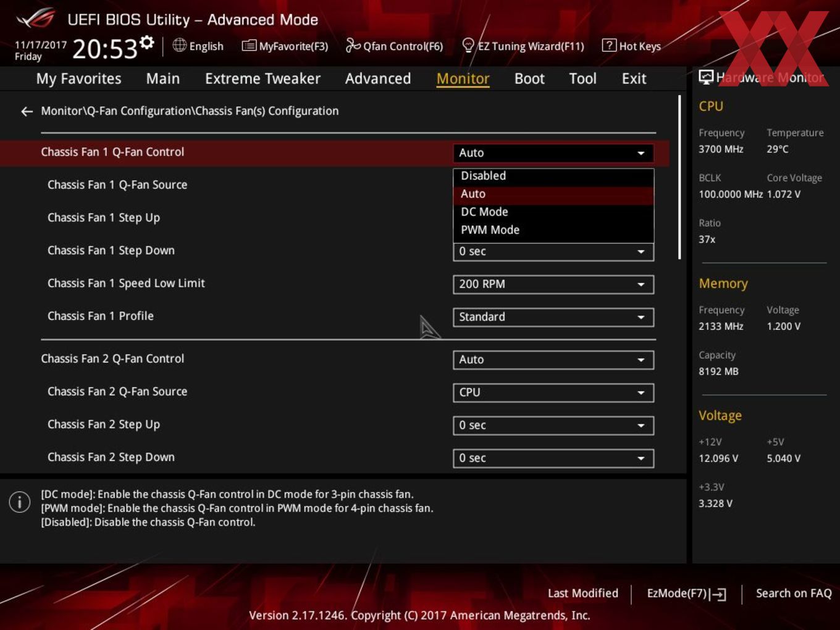Viewport: 840px width, 630px height.
Task: Select the Chassis Fan 2 Step Up label
Action: (104, 424)
